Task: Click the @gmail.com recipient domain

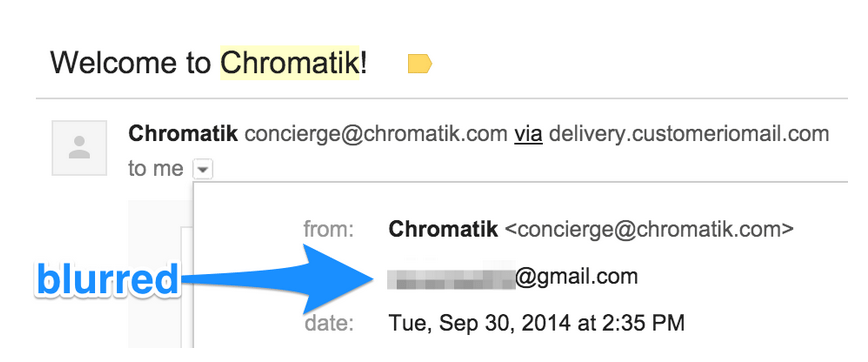Action: 577,276
